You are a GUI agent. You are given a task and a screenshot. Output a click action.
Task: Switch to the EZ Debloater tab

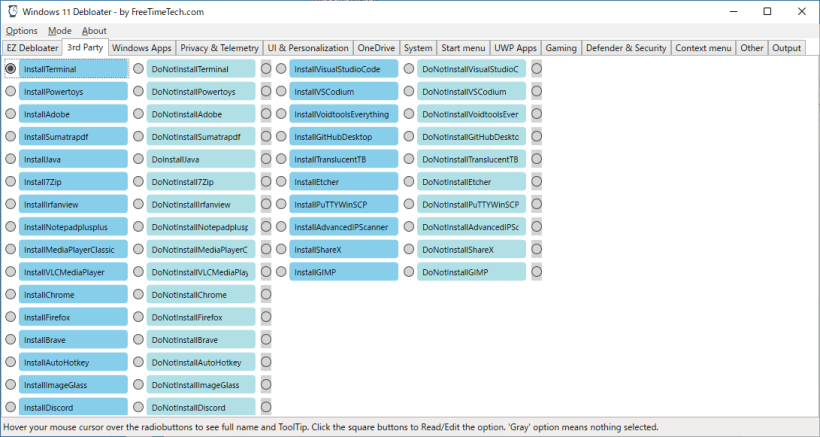click(32, 48)
